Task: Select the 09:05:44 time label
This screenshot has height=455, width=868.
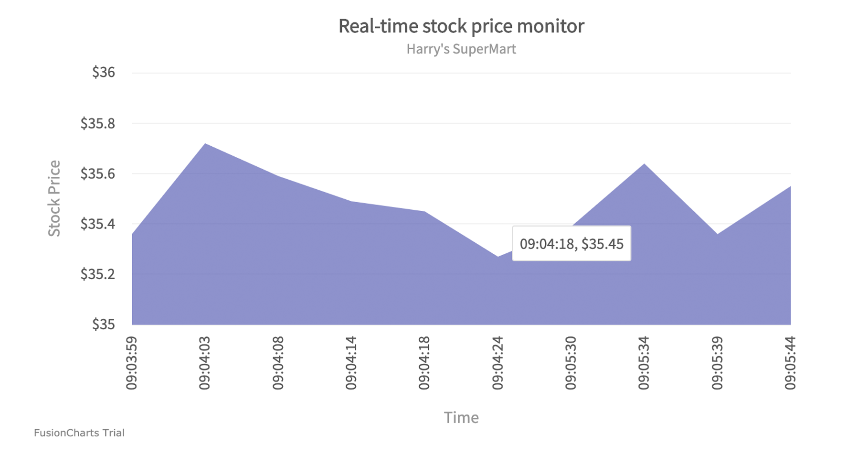Action: coord(790,363)
